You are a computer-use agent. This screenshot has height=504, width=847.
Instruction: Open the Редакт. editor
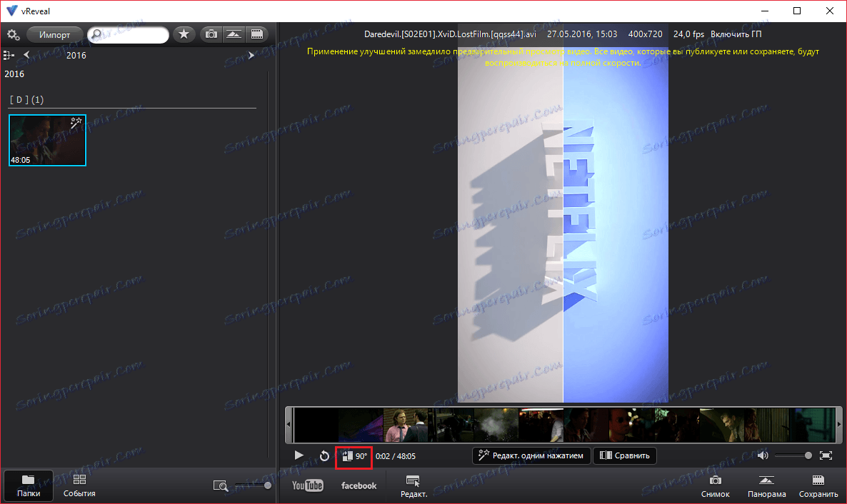click(414, 486)
